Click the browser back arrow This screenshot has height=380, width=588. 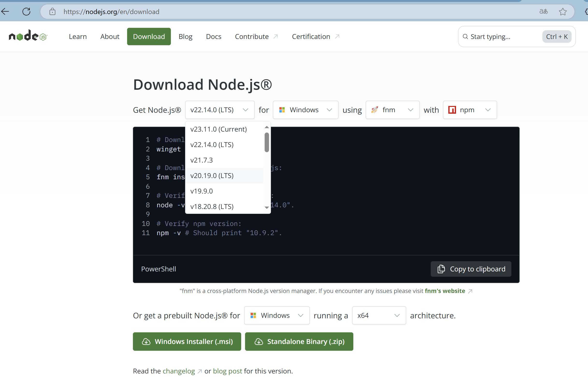pos(5,11)
